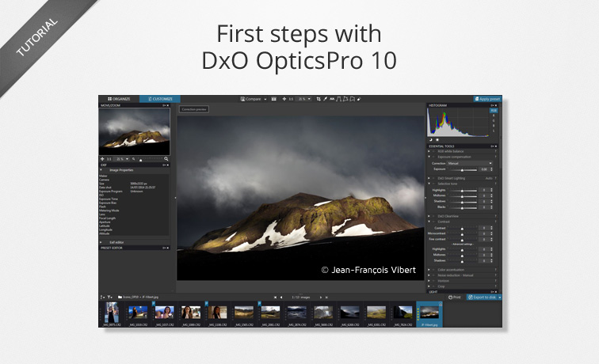The image size is (599, 364).
Task: Toggle side-by-side view icon
Action: [274, 99]
